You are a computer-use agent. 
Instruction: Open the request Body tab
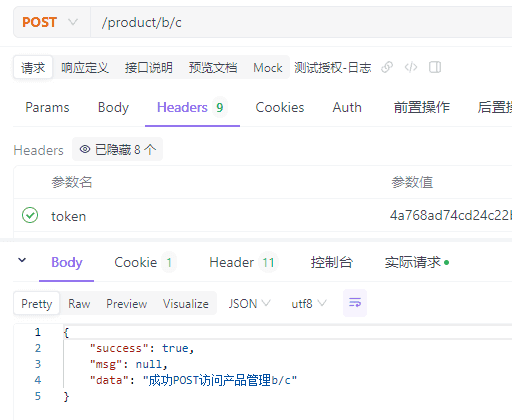point(113,107)
